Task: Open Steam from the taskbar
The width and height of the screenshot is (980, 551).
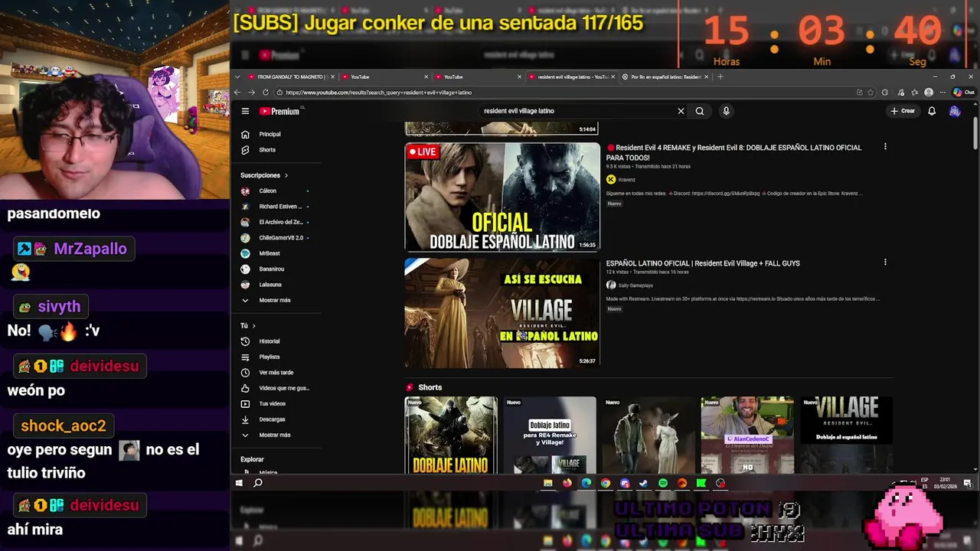Action: (x=643, y=483)
